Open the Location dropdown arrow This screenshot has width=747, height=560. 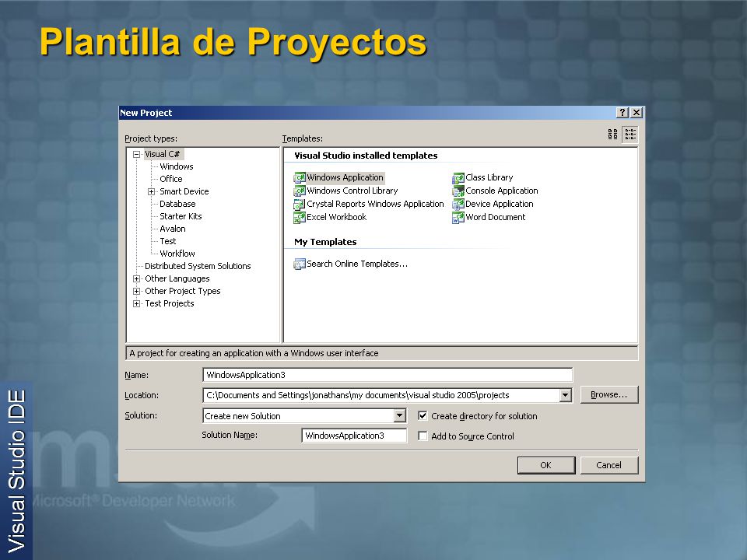(565, 395)
